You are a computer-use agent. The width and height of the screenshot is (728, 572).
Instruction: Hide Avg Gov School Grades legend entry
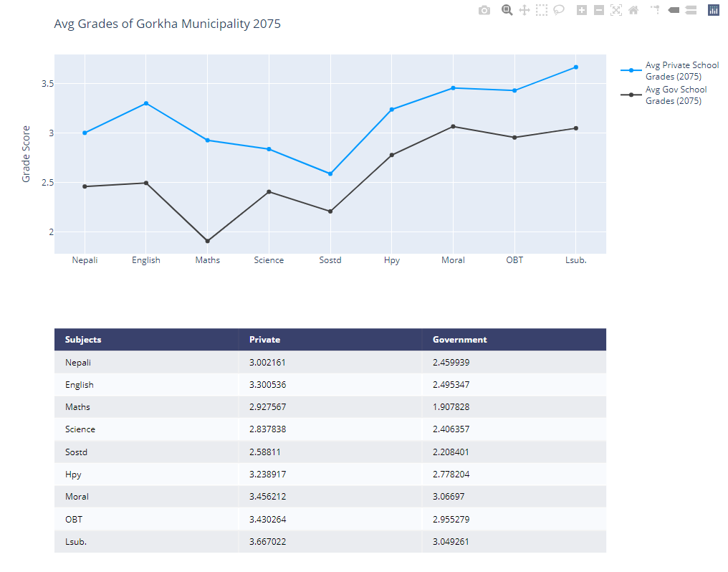(x=664, y=95)
